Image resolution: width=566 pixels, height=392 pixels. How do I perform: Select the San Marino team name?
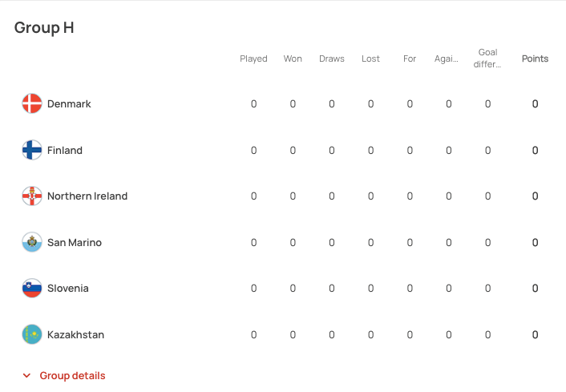(75, 242)
